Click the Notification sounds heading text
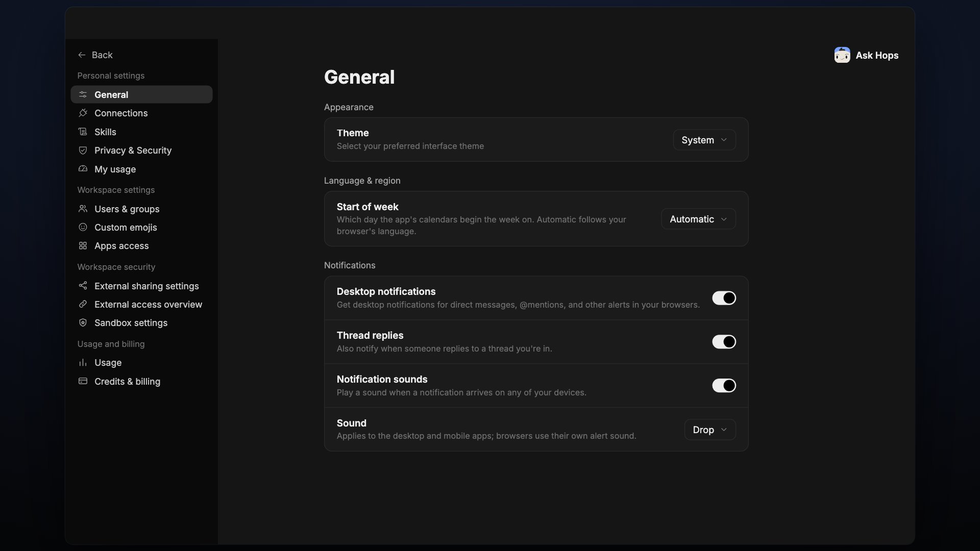Image resolution: width=980 pixels, height=551 pixels. click(382, 379)
